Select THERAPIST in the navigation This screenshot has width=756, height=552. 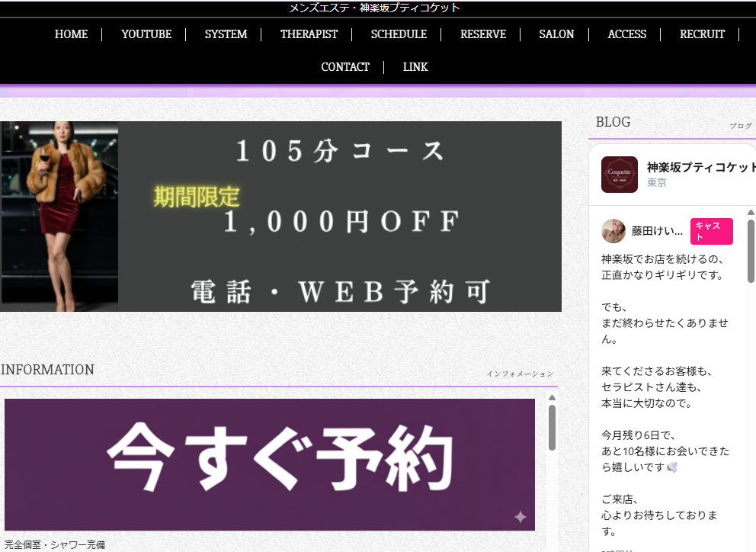(x=309, y=34)
